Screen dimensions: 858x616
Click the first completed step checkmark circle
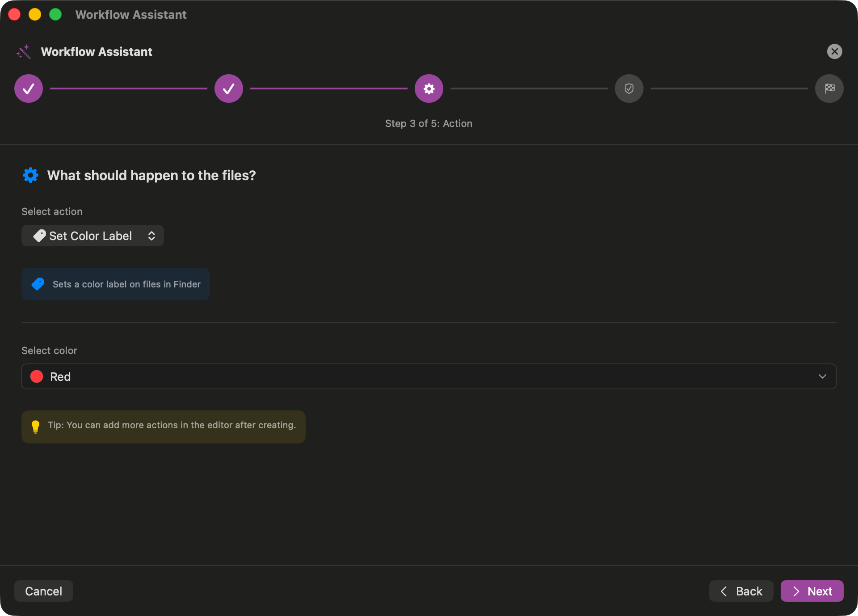coord(29,89)
